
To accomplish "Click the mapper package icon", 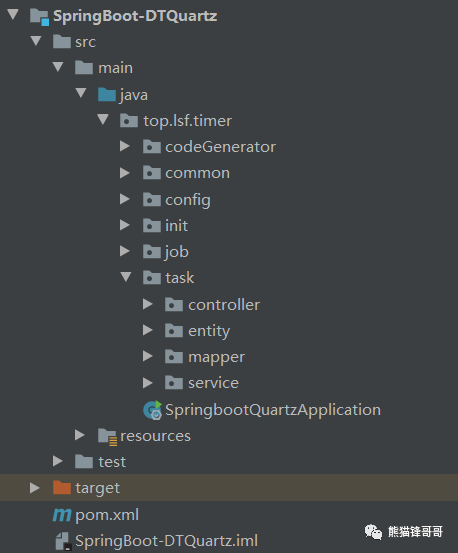I will point(174,357).
